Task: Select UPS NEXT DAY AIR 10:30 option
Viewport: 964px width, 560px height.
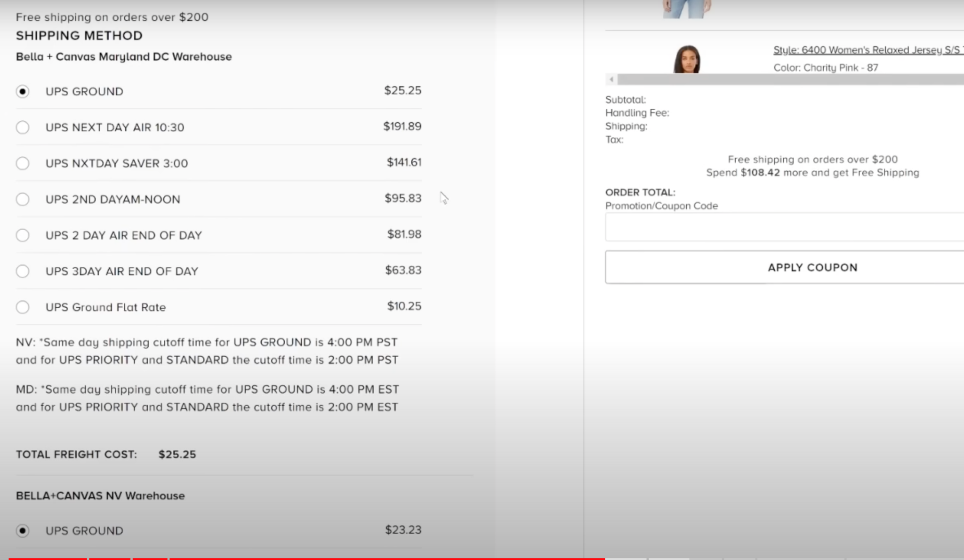Action: coord(23,127)
